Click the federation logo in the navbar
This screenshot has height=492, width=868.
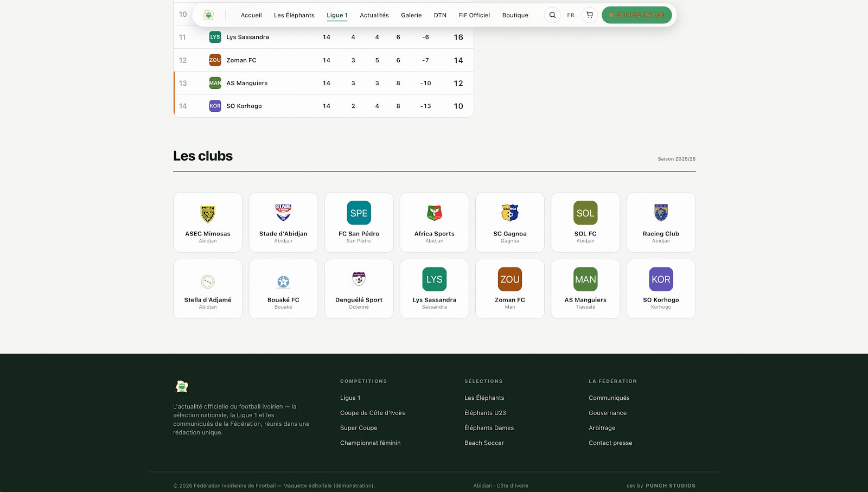(208, 15)
